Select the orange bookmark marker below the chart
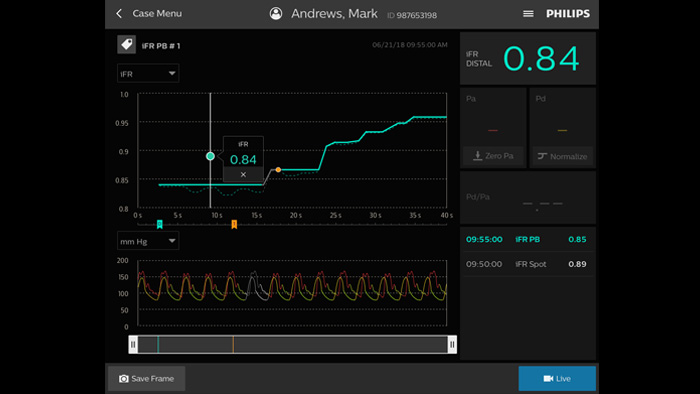Image resolution: width=700 pixels, height=394 pixels. click(x=234, y=224)
